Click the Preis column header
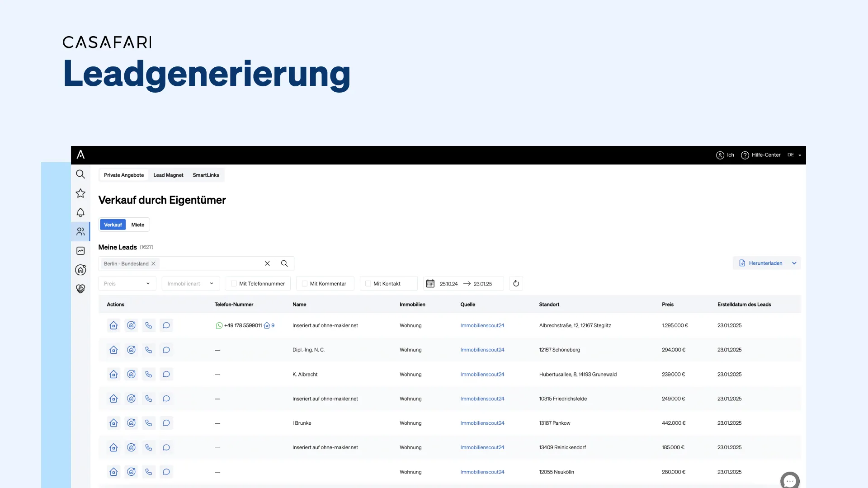 pyautogui.click(x=668, y=305)
